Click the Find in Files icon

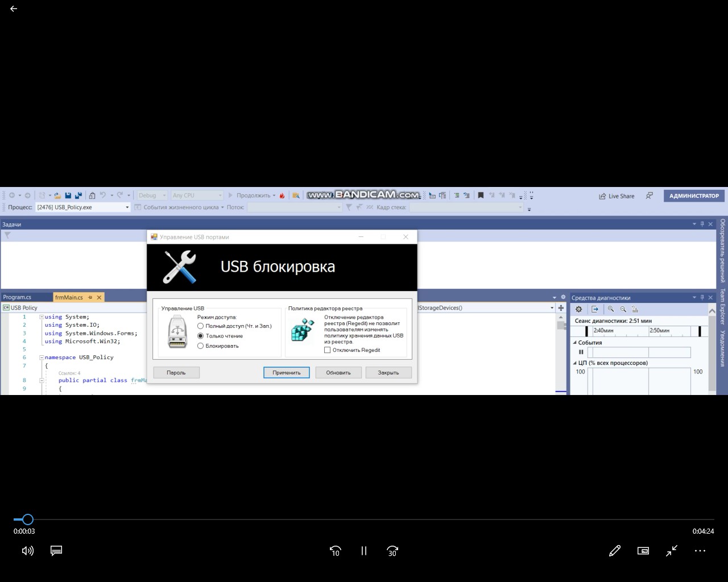coord(296,196)
